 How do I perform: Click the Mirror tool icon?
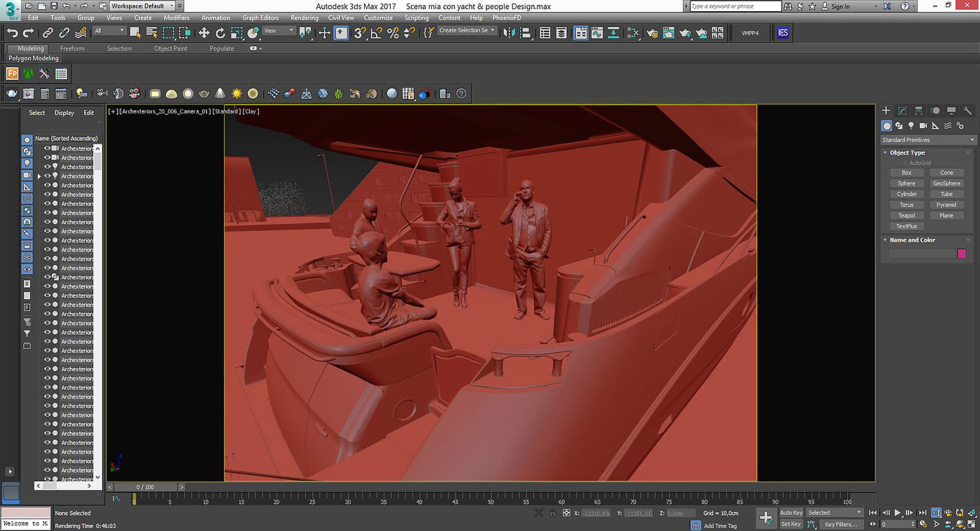pos(509,33)
